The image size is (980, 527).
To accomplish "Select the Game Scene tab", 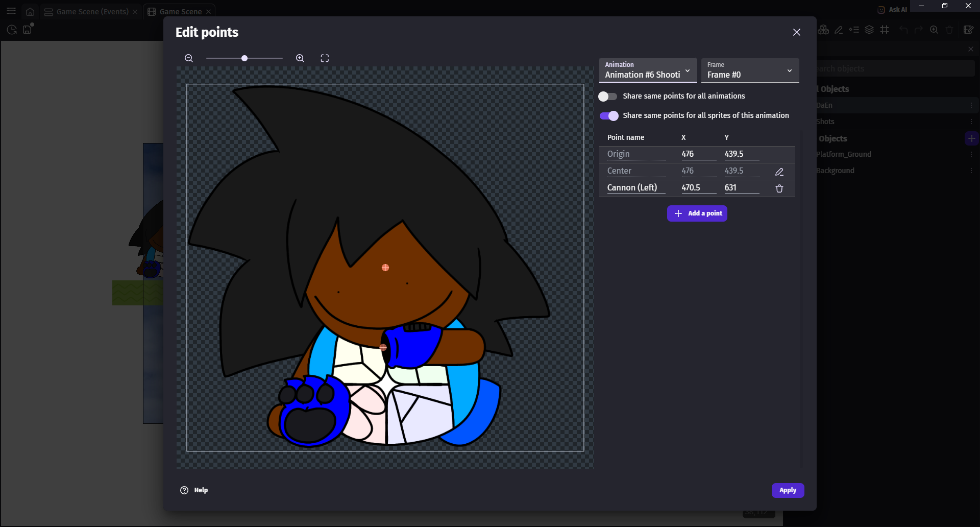I will tap(176, 11).
